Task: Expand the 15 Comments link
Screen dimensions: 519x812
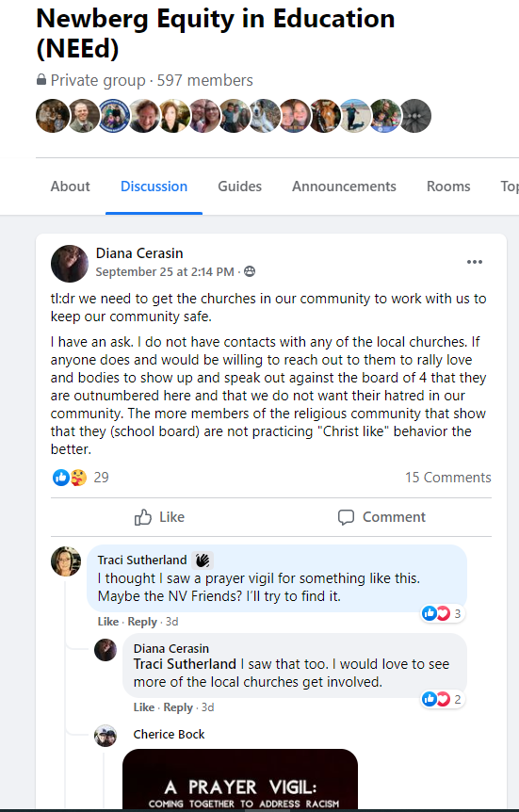Action: 448,477
